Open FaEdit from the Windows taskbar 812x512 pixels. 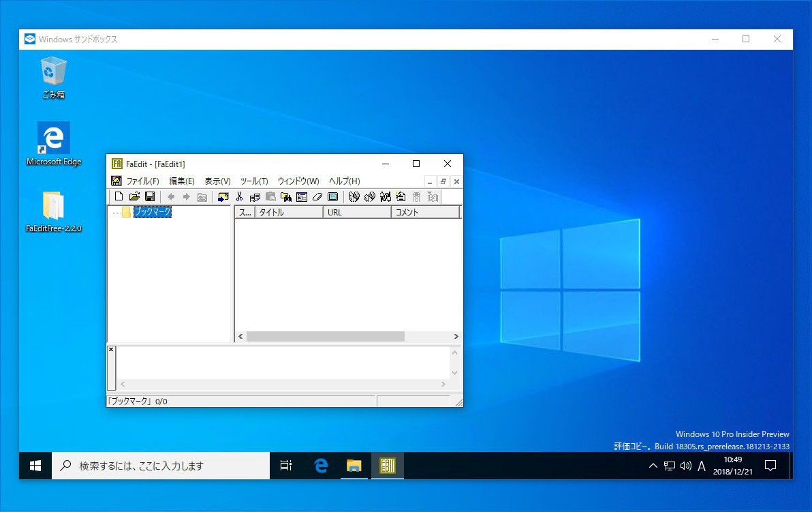(388, 466)
